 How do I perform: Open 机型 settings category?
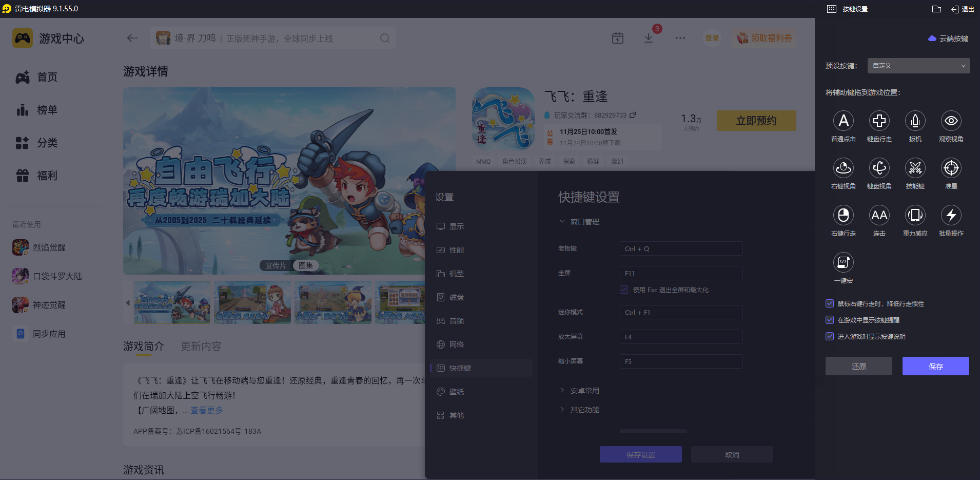[481, 274]
